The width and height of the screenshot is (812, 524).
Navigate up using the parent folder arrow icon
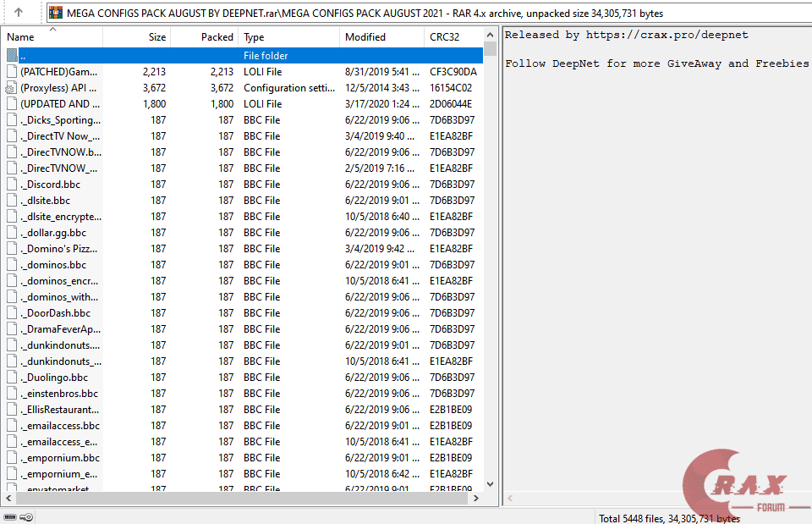click(x=19, y=12)
